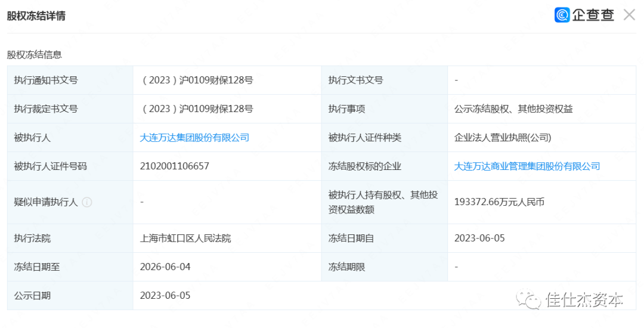Click the 冻结期限 label
Viewport: 644px width, 328px height.
pyautogui.click(x=346, y=267)
